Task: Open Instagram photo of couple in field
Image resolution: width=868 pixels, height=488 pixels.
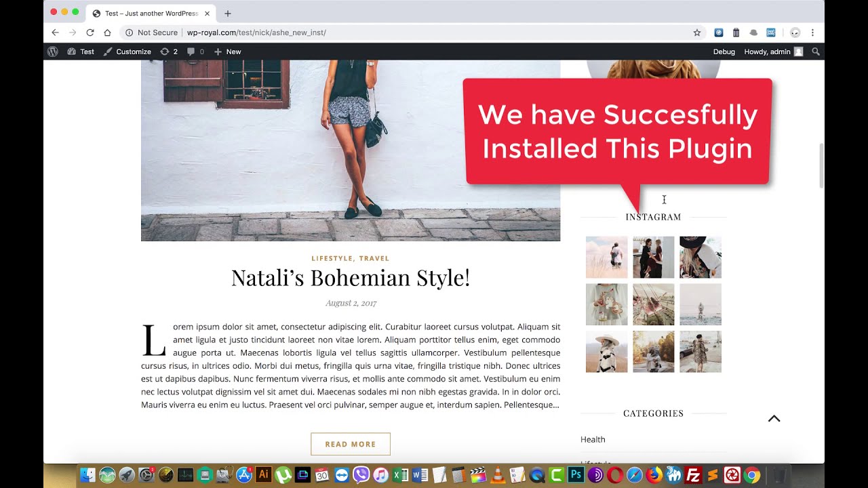Action: pyautogui.click(x=606, y=257)
